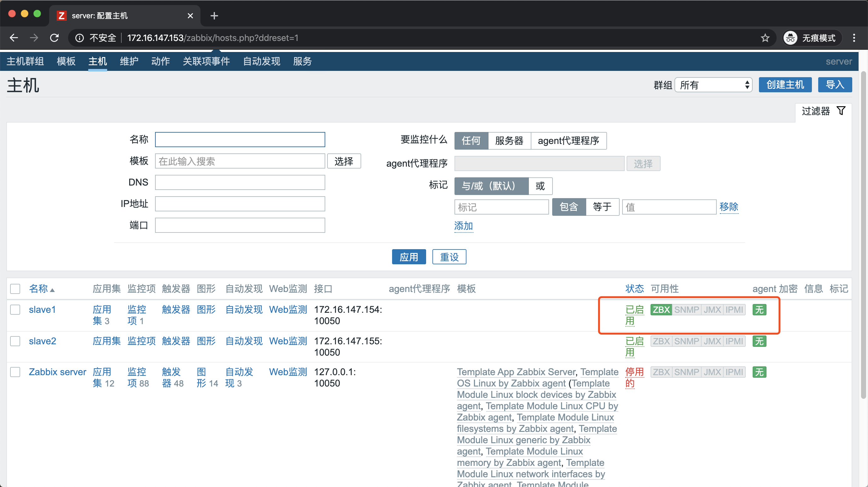The image size is (868, 487).
Task: Click the 创建主机 button
Action: (x=785, y=84)
